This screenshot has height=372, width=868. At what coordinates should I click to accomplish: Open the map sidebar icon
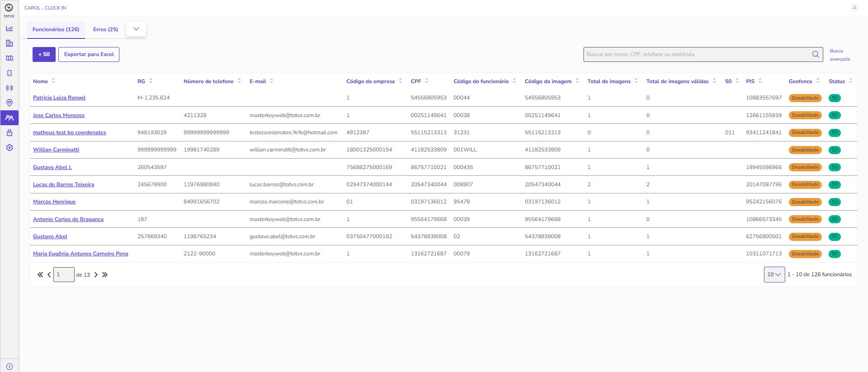click(9, 58)
